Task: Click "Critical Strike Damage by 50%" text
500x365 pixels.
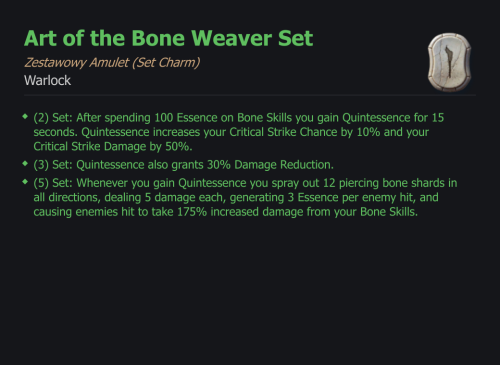Action: tap(113, 147)
